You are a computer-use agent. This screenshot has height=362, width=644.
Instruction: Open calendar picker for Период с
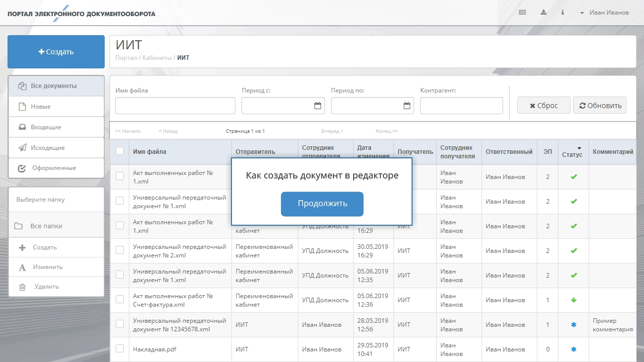pos(317,106)
